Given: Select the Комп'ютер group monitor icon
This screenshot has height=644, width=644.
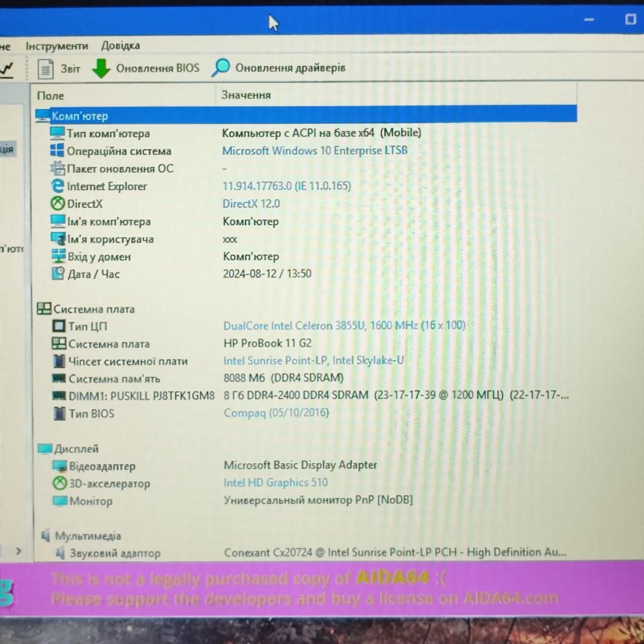Looking at the screenshot, I should 43,116.
